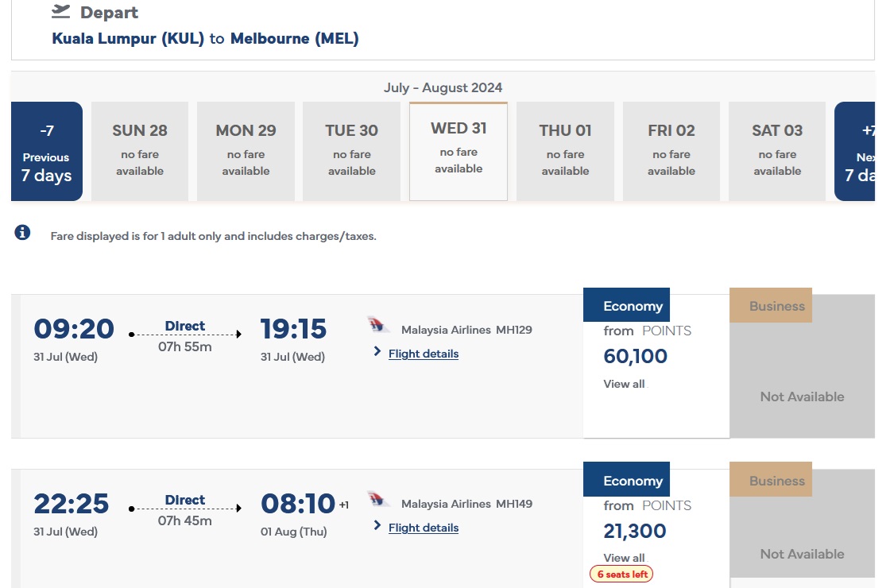This screenshot has height=588, width=886.
Task: Select WED 31 date tab
Action: tap(458, 151)
